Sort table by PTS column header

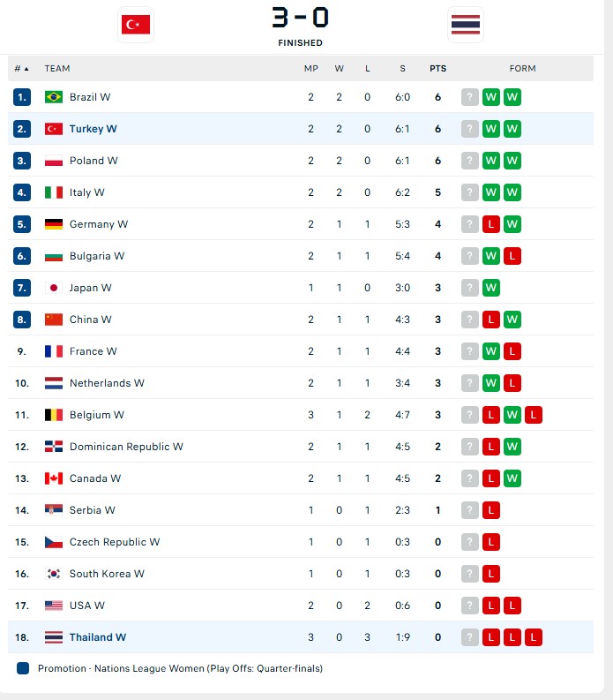(x=437, y=68)
